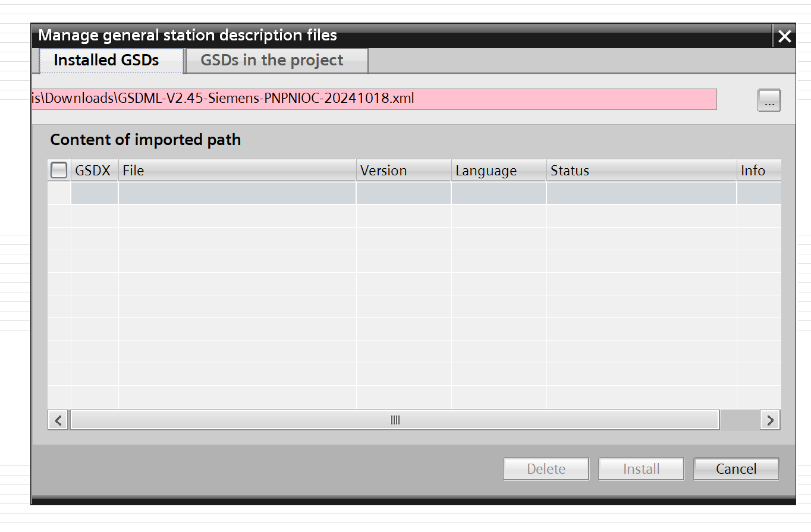This screenshot has height=532, width=811.
Task: Open the GSDs in the project tab
Action: pos(272,61)
